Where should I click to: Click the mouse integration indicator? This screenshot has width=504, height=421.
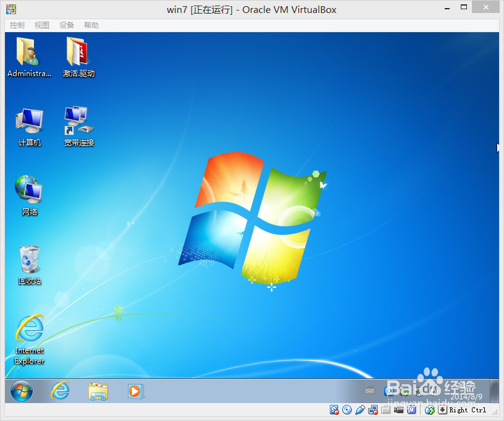429,410
